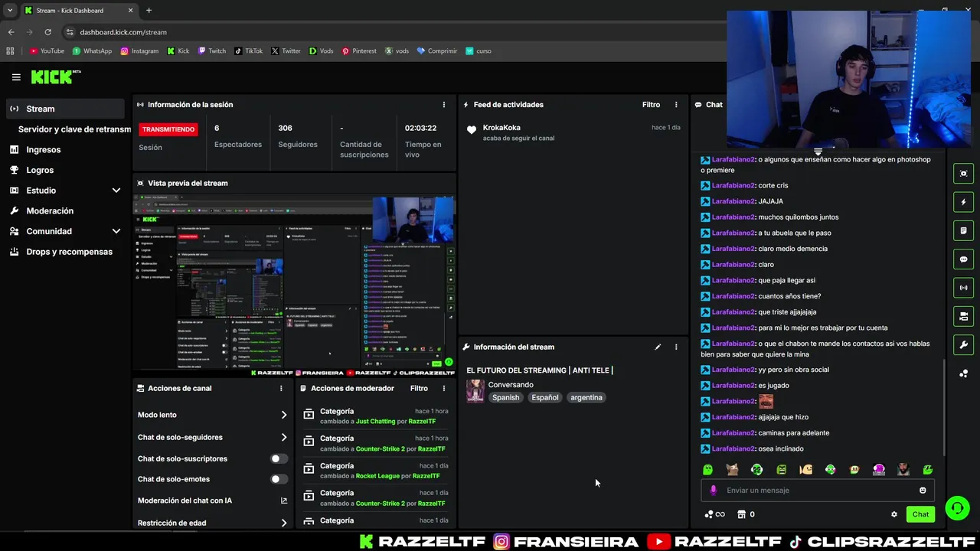Toggle Chat de solo-suscriptores switch
The image size is (980, 551).
[x=279, y=458]
